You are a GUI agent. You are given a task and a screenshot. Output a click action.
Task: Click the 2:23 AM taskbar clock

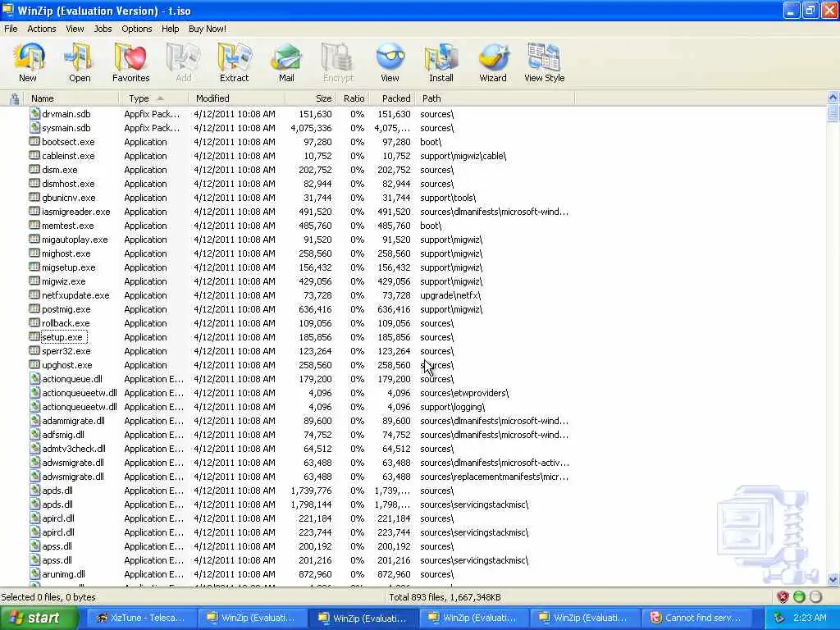(x=810, y=618)
